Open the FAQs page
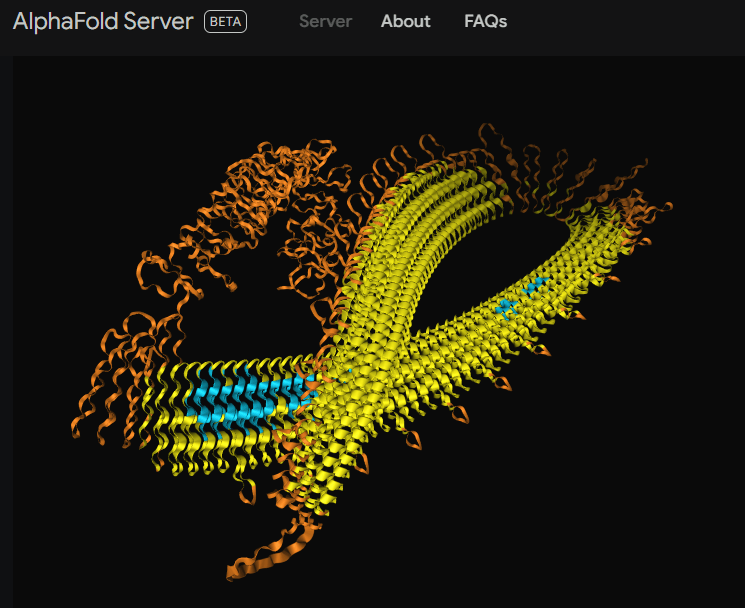The width and height of the screenshot is (745, 608). tap(485, 21)
